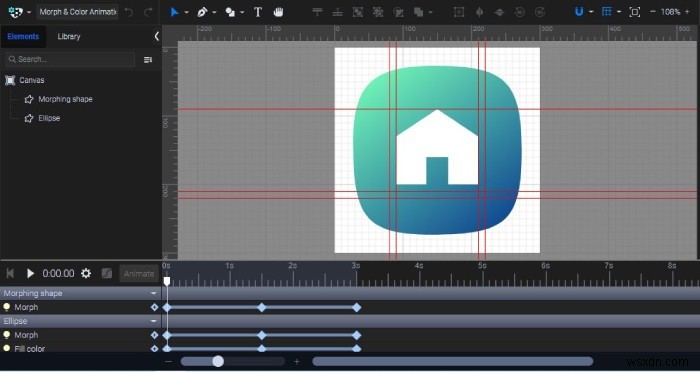Click the center origin square icon
Image resolution: width=700 pixels, height=372 pixels.
(x=459, y=12)
